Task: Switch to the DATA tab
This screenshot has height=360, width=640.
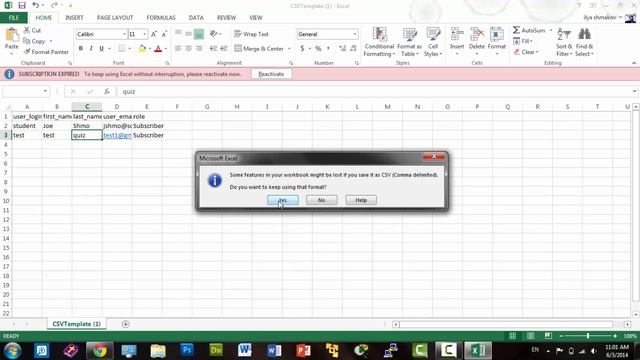Action: [x=196, y=18]
